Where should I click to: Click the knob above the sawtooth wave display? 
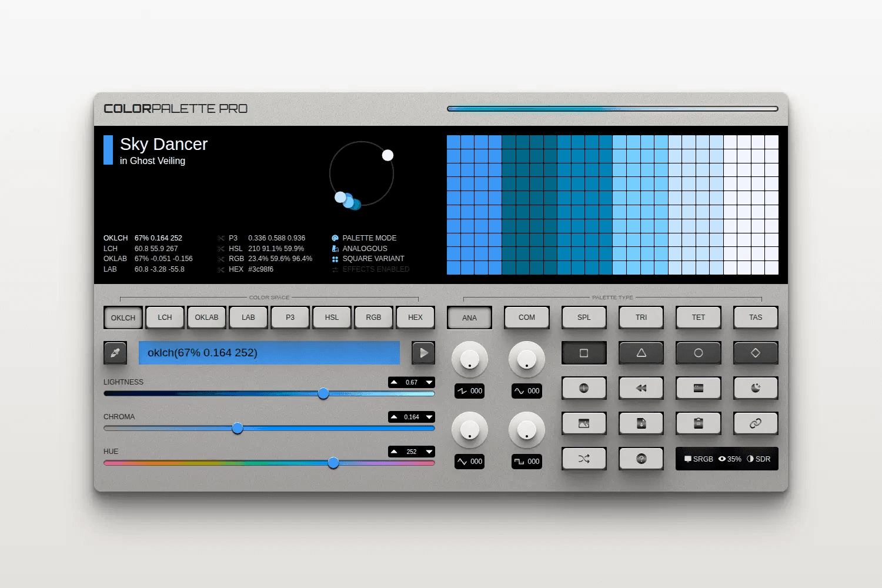(x=469, y=359)
